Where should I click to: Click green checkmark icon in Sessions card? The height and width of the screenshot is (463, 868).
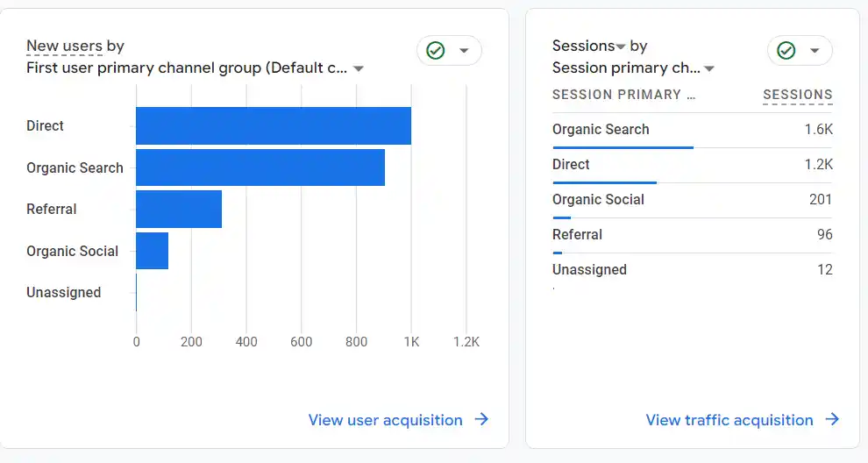[786, 51]
